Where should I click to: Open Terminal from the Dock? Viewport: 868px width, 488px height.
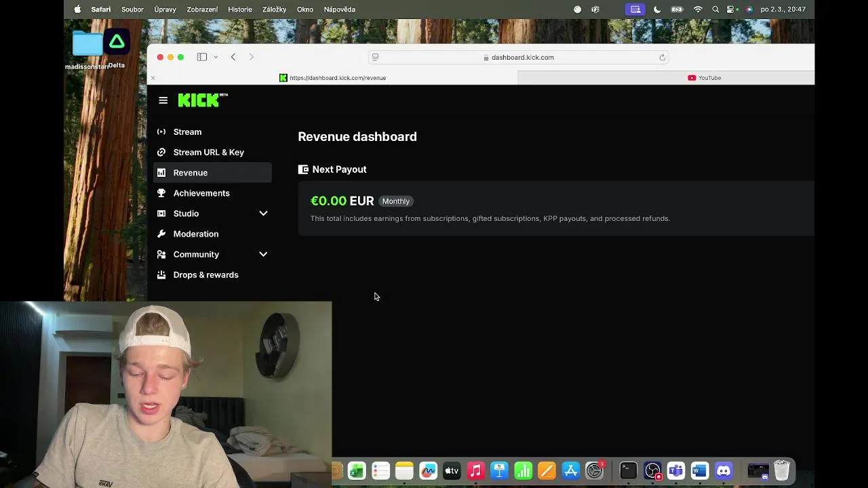628,470
